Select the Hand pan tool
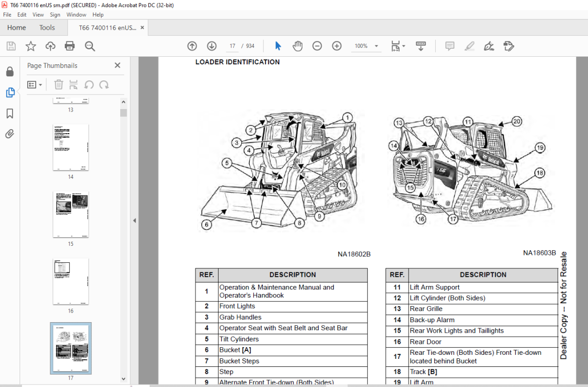 pos(298,46)
